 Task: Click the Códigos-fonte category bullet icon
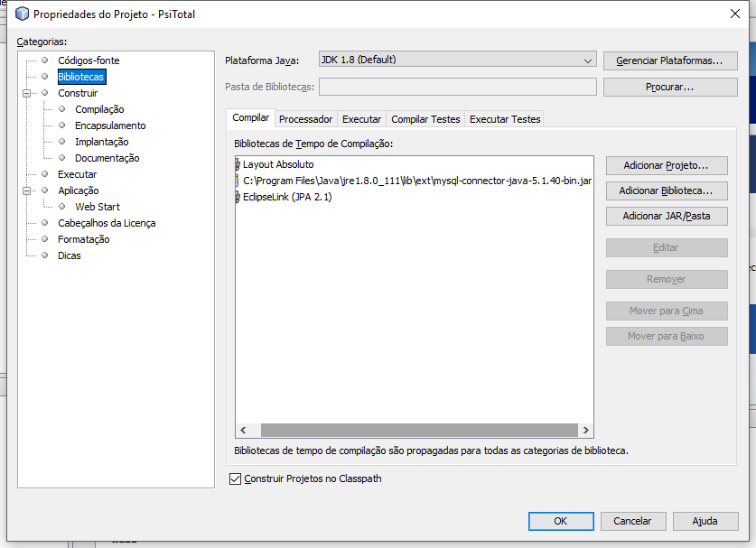tap(45, 60)
